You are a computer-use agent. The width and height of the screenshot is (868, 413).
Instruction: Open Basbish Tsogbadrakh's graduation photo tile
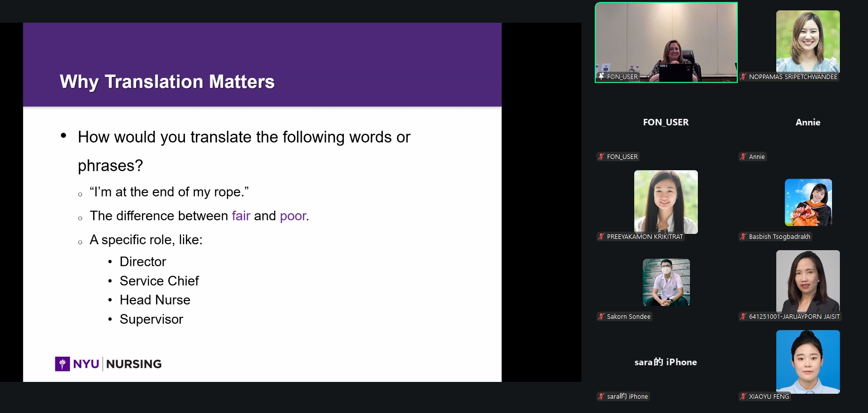(808, 202)
